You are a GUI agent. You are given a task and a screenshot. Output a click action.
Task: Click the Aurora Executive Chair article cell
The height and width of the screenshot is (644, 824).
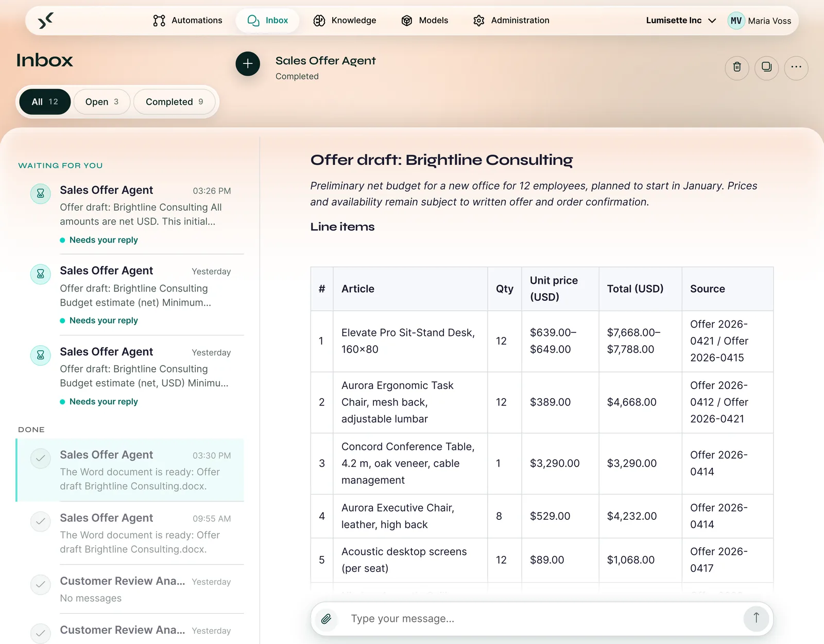(x=410, y=516)
